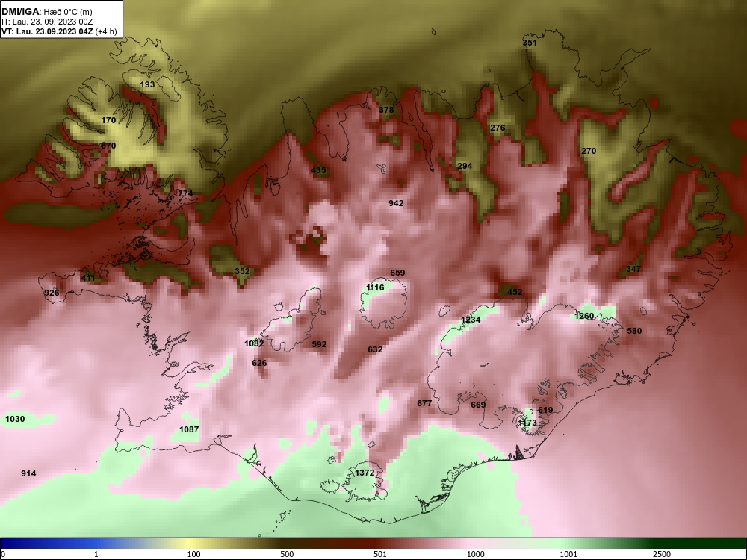Click the 1087 value label on the map
This screenshot has width=747, height=560.
coord(189,429)
